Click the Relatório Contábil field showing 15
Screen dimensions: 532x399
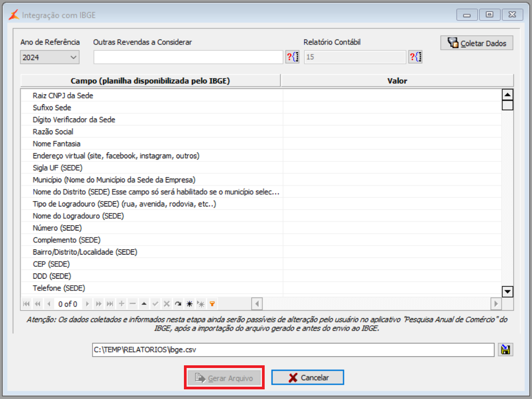tap(355, 57)
